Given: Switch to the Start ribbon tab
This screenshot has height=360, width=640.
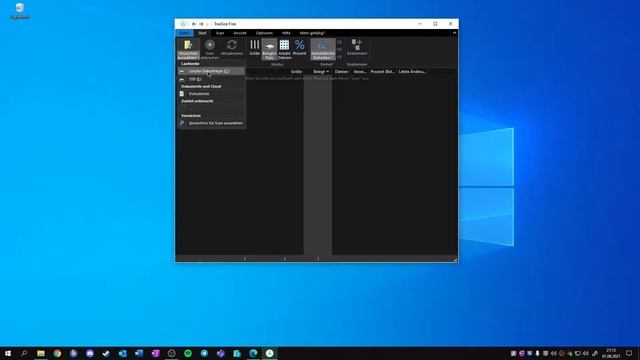Looking at the screenshot, I should click(202, 33).
